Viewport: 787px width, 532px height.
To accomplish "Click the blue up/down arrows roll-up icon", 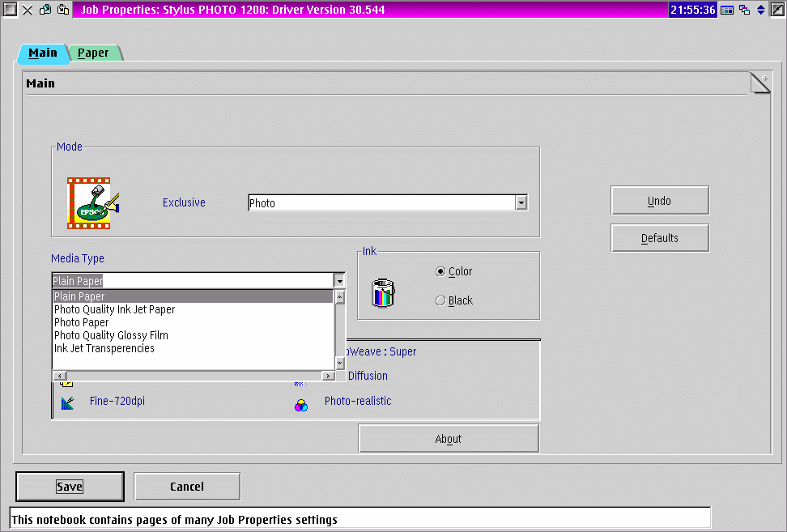I will click(x=761, y=10).
